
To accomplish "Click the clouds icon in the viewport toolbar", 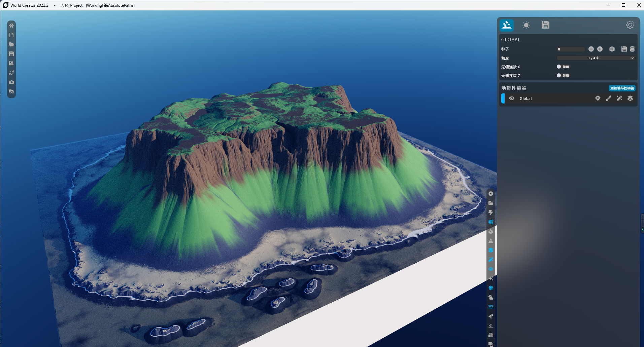I will pos(491,297).
